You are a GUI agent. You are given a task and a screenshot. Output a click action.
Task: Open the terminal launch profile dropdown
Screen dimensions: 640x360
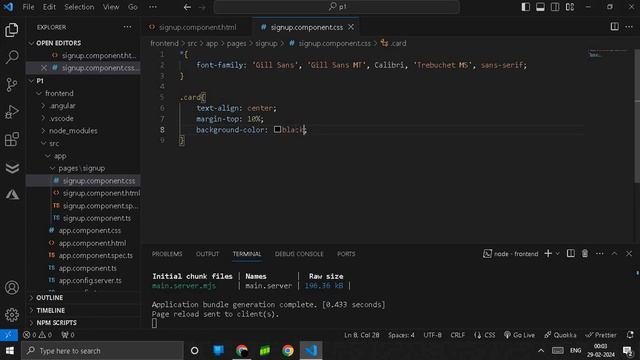coord(558,253)
